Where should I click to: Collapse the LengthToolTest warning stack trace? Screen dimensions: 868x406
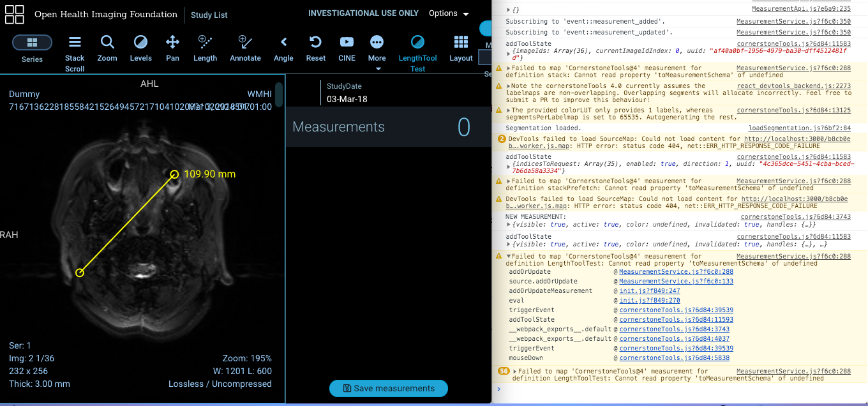pos(509,257)
